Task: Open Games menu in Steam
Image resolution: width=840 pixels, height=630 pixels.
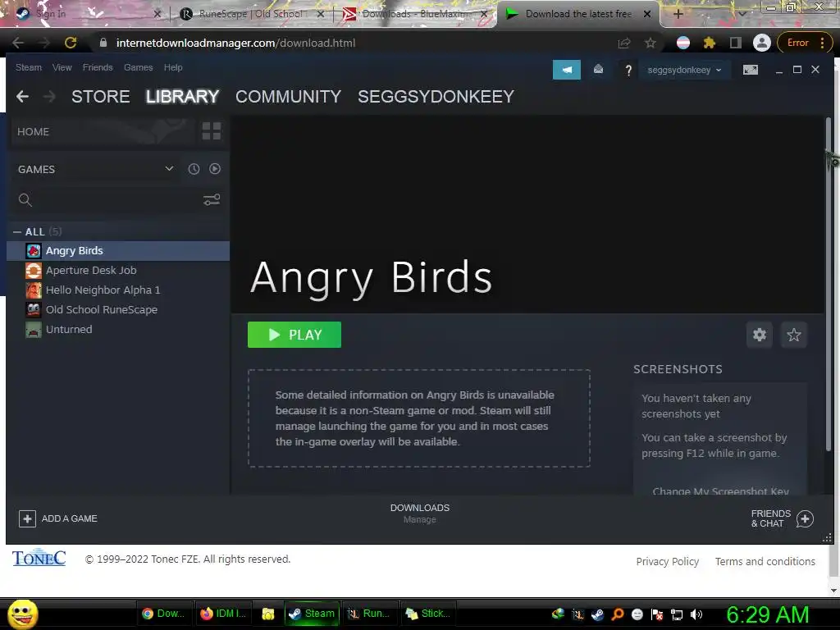Action: 138,67
